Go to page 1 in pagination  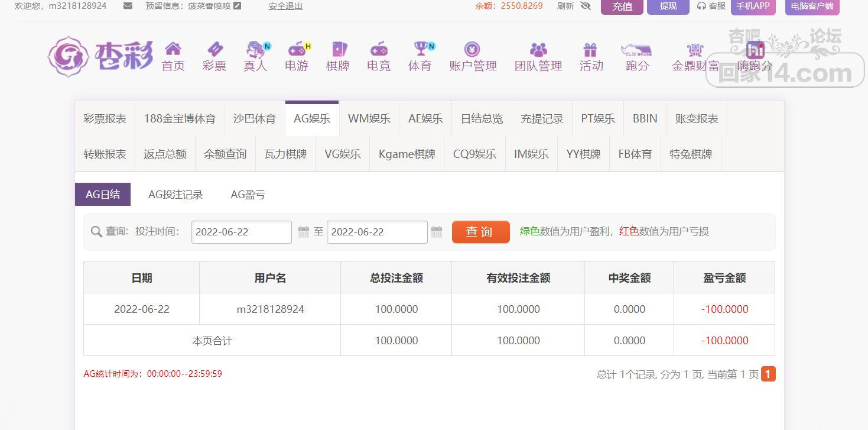[768, 374]
